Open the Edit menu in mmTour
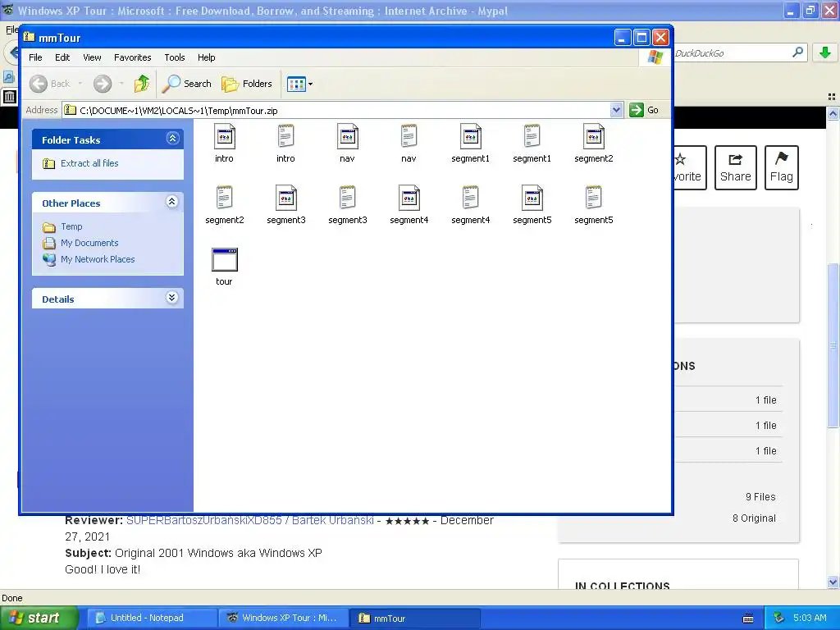Screen dimensions: 840x630 click(62, 57)
